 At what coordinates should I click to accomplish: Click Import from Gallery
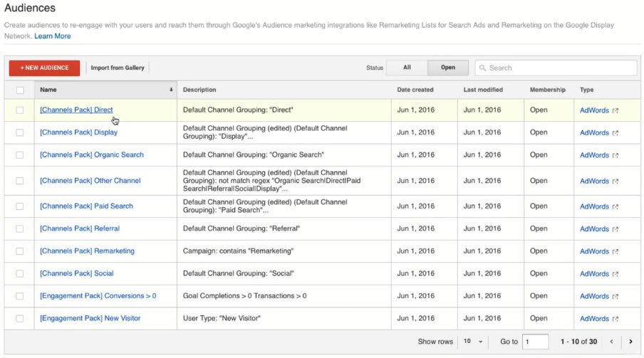click(x=118, y=68)
